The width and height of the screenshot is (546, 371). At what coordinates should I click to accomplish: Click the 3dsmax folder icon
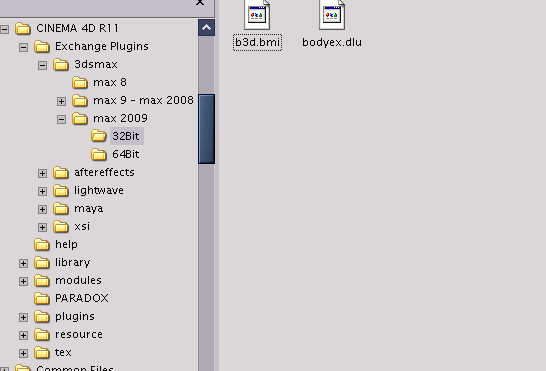[x=61, y=65]
